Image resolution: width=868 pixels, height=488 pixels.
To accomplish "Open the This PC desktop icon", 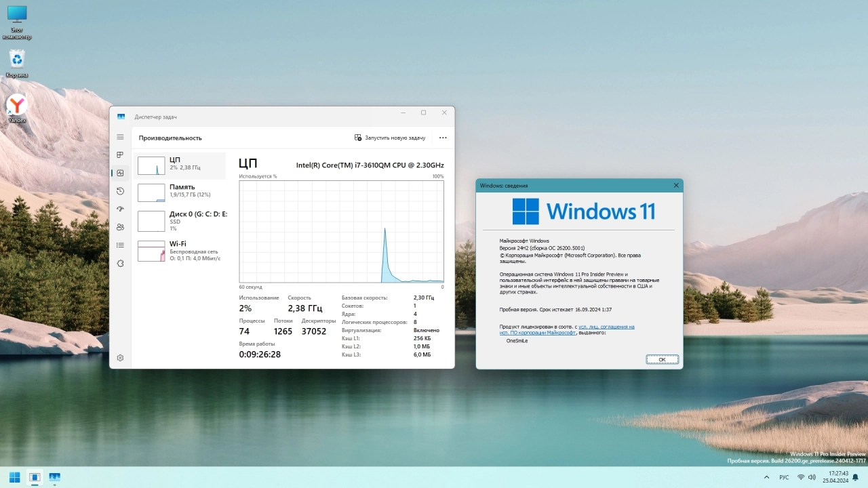I will point(17,22).
